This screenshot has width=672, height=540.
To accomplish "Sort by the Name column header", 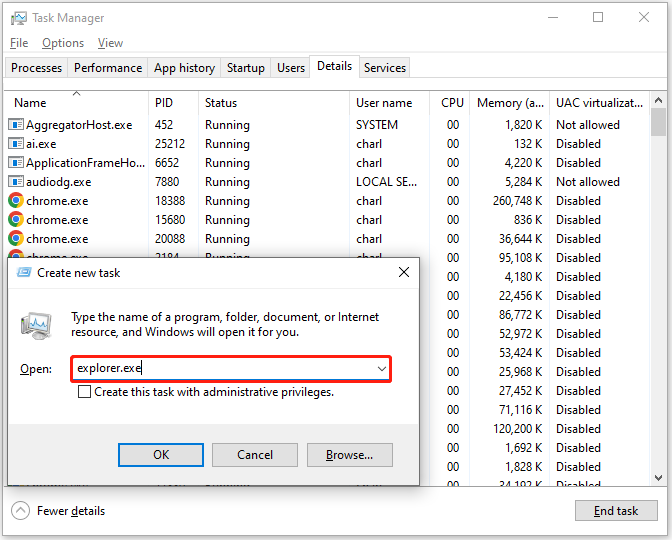I will click(76, 103).
